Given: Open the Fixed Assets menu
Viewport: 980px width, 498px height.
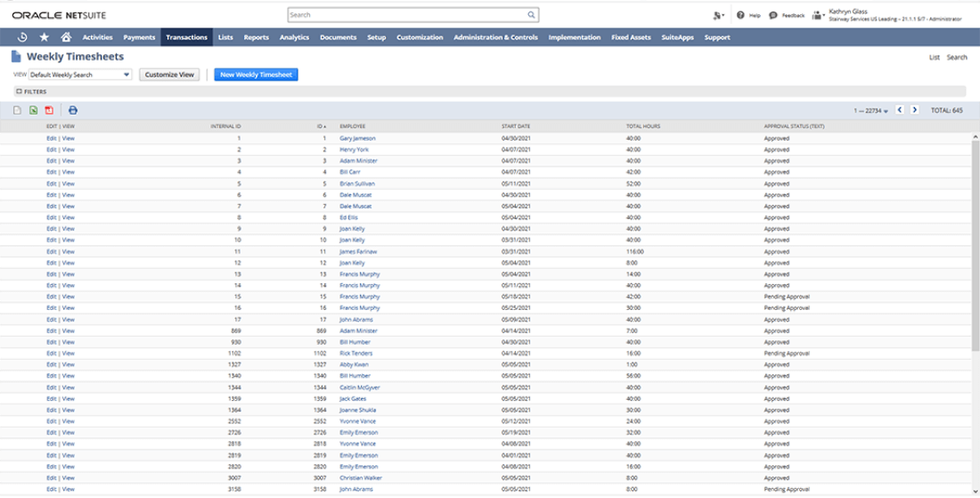Looking at the screenshot, I should click(631, 37).
